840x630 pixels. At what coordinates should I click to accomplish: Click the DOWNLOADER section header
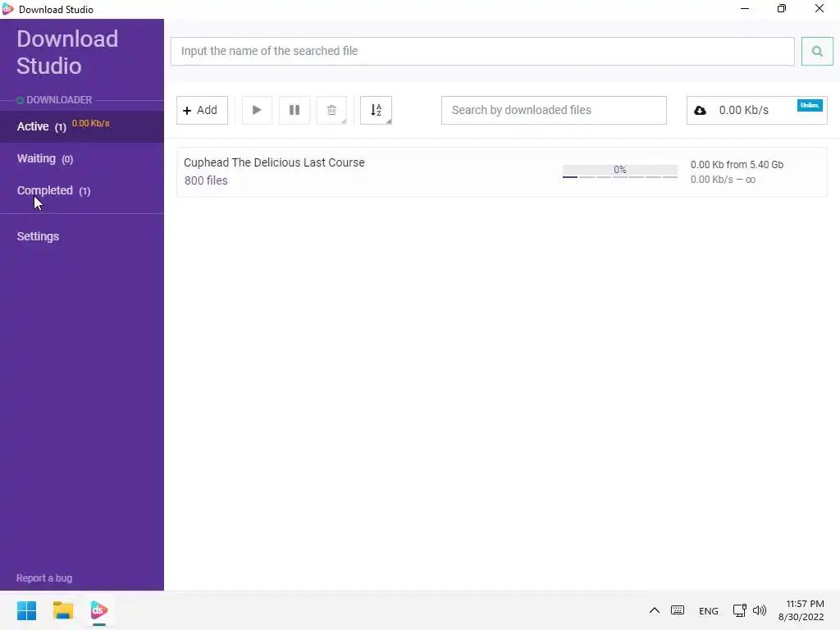point(59,100)
